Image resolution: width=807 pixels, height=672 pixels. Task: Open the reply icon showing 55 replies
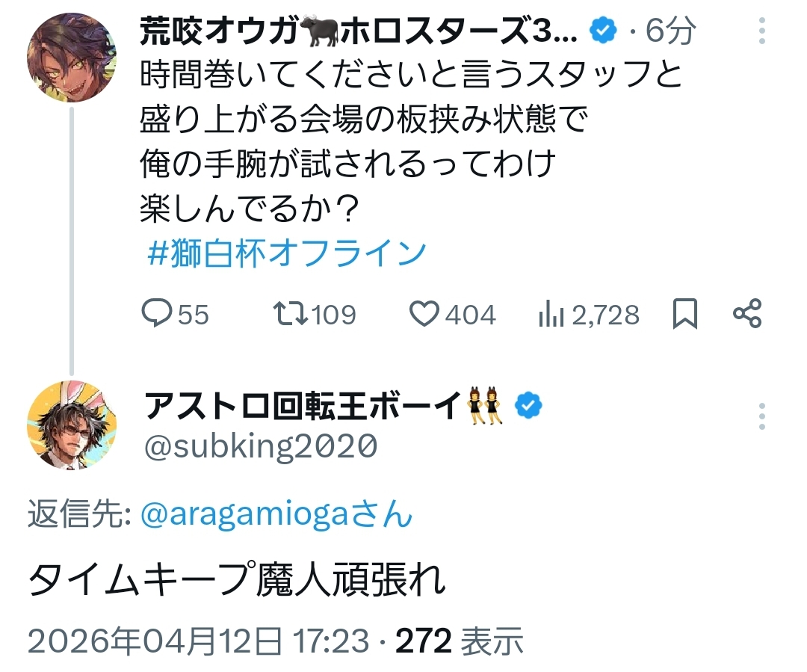pos(158,315)
